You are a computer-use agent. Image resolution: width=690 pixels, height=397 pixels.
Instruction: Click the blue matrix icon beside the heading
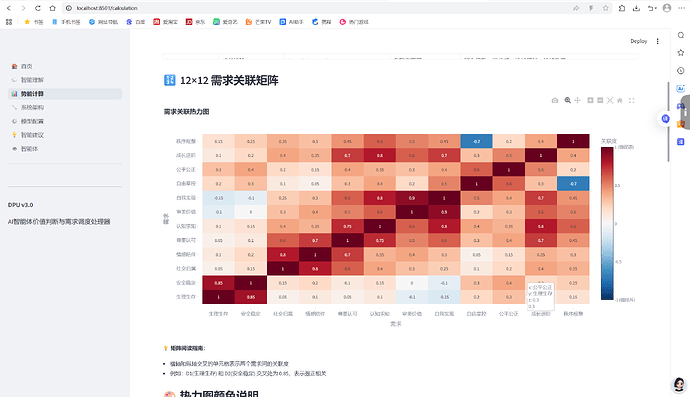(x=169, y=80)
